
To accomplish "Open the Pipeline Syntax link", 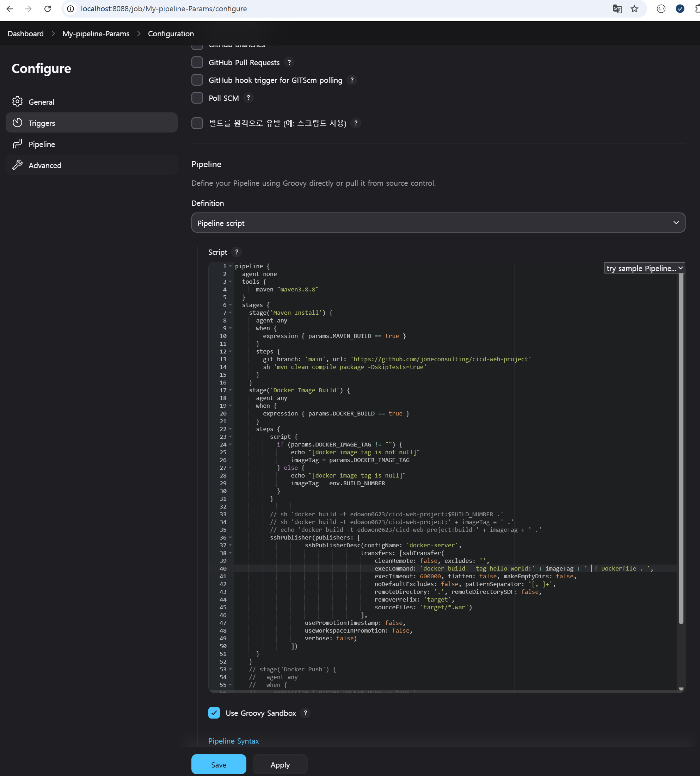I will point(233,741).
